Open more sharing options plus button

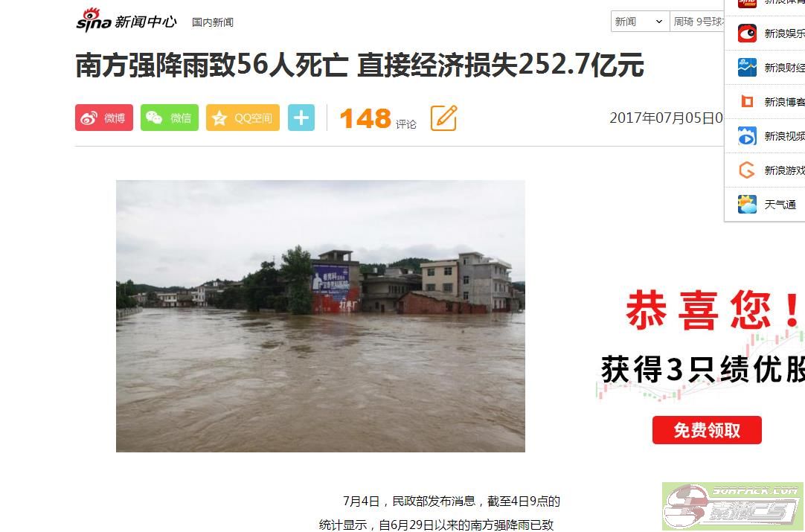pyautogui.click(x=301, y=118)
